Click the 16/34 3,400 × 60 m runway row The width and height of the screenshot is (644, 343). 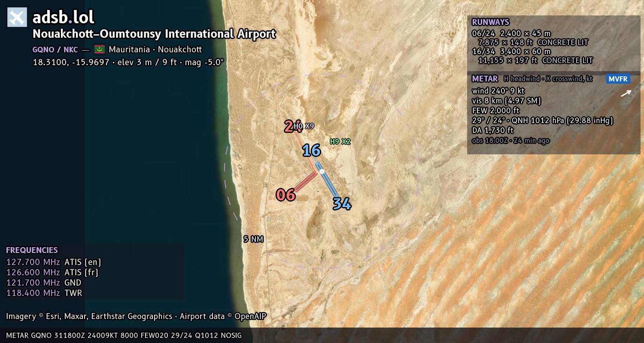point(511,51)
